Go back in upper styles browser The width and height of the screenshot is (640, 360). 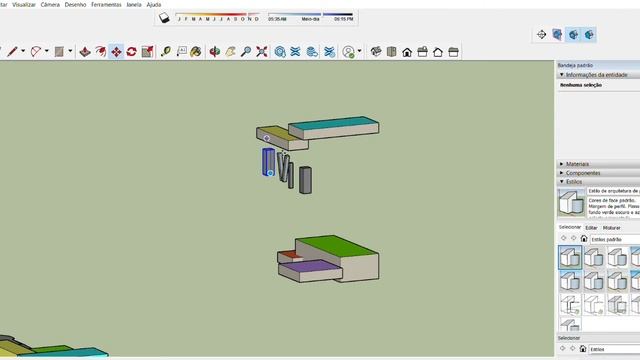(x=563, y=238)
